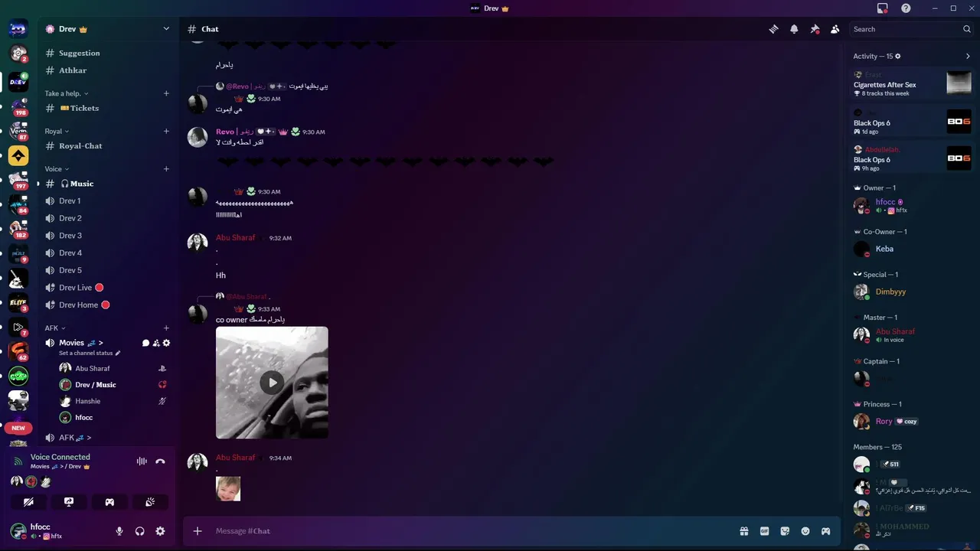
Task: Create channel in Royal category
Action: [x=166, y=131]
